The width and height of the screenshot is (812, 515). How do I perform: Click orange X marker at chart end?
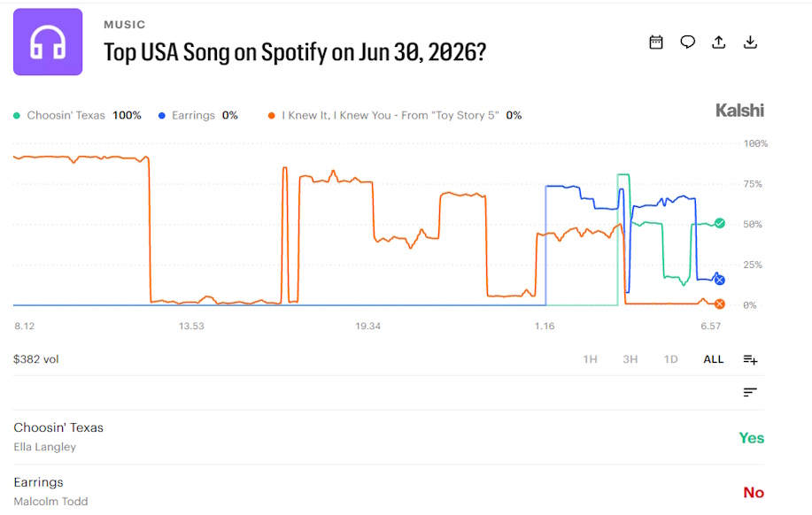tap(720, 304)
